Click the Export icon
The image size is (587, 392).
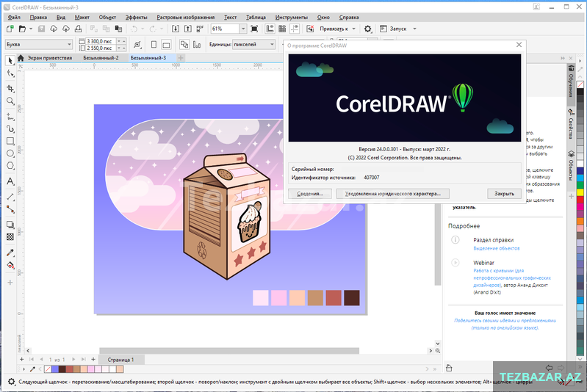tap(188, 29)
